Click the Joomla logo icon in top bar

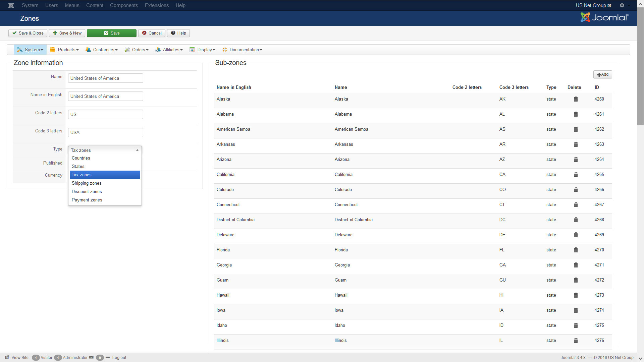click(11, 5)
